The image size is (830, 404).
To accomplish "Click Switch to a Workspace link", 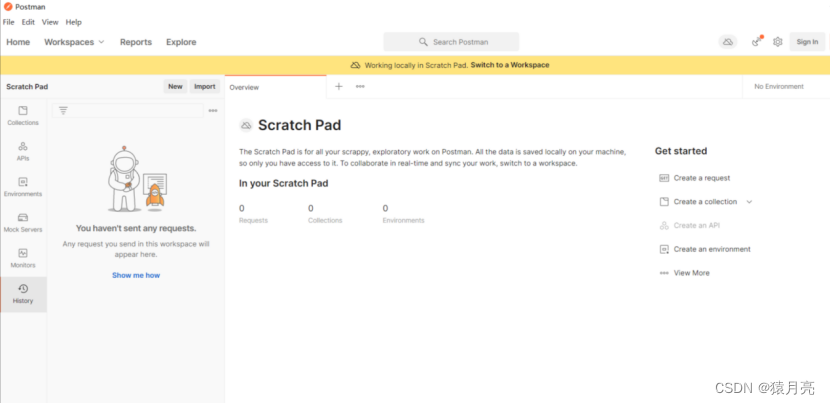I will [x=510, y=65].
